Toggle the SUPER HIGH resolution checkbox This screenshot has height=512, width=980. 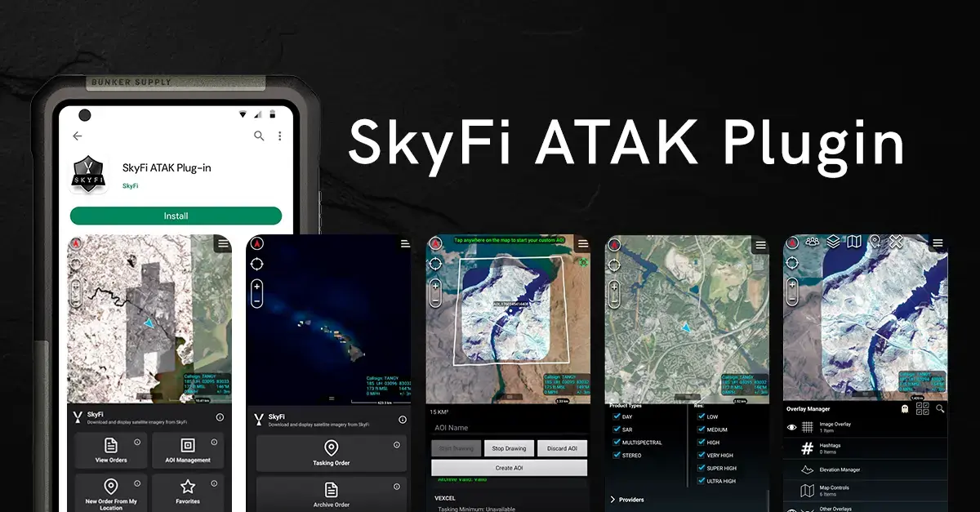point(701,469)
